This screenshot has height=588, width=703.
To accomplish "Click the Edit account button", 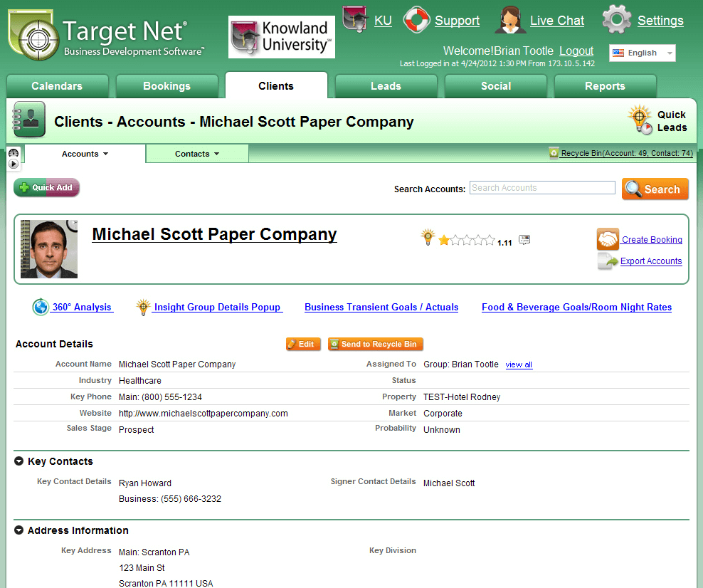I will click(303, 344).
